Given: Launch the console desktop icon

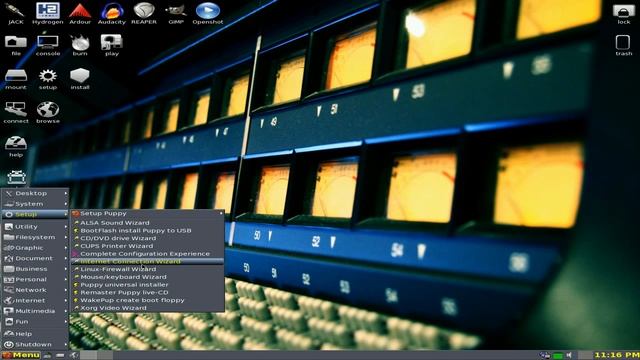Looking at the screenshot, I should [48, 45].
